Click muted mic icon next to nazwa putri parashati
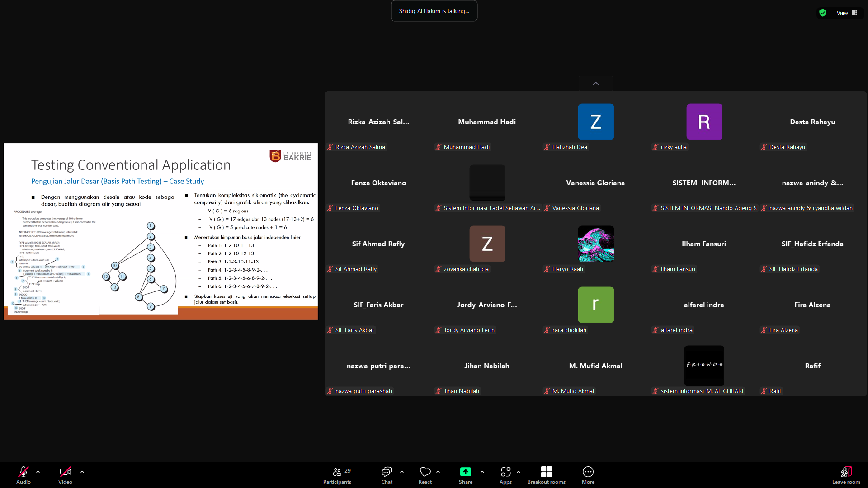The width and height of the screenshot is (868, 488). (330, 391)
